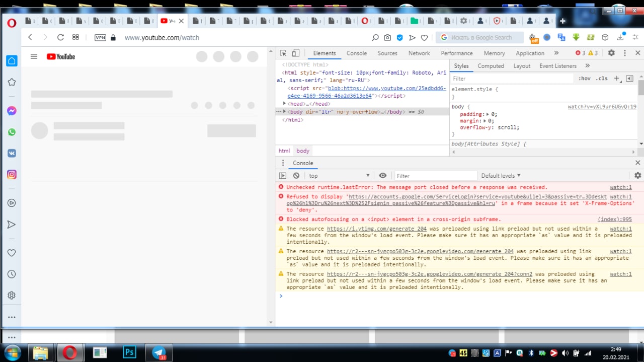Viewport: 644px width, 362px height.
Task: Open the Default levels dropdown
Action: pos(501,176)
